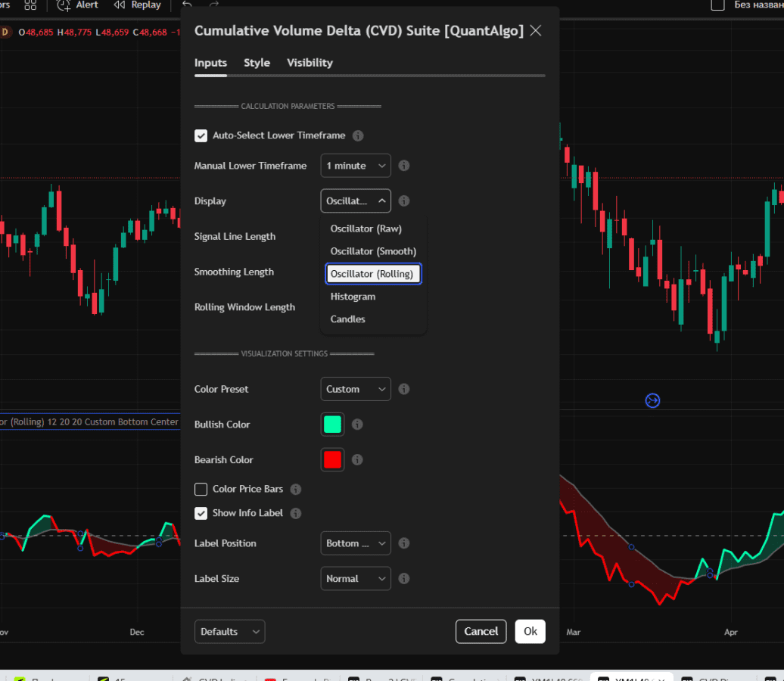This screenshot has width=784, height=681.
Task: Click info icon next to Bullish Color
Action: pyautogui.click(x=357, y=424)
